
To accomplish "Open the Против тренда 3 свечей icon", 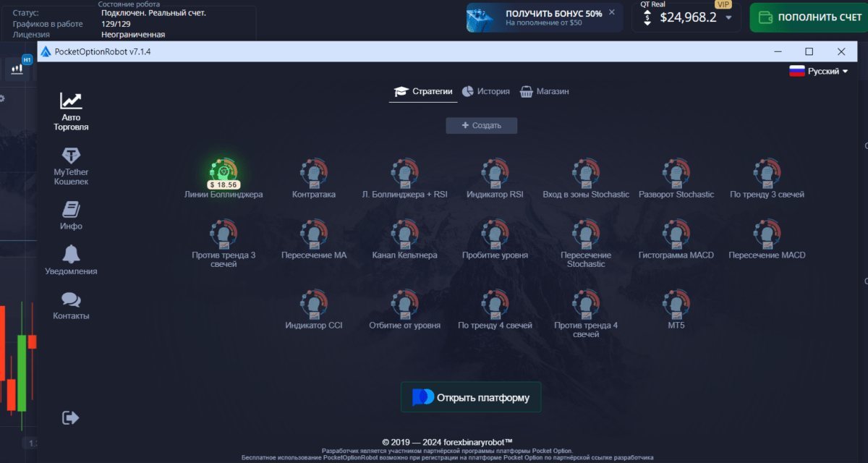I will click(224, 234).
